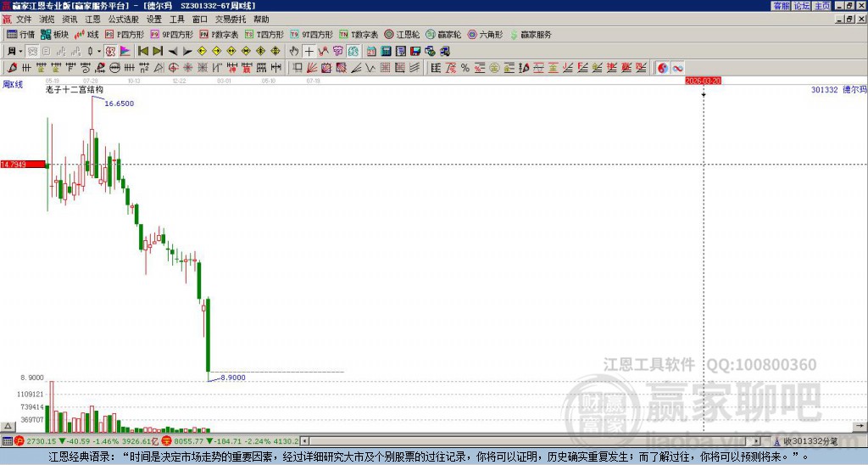Open 赢家服务 service link

531,34
